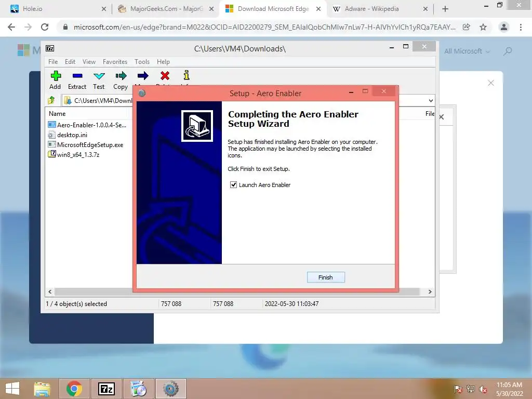Reload the page in Chrome
The width and height of the screenshot is (532, 399).
click(x=45, y=27)
